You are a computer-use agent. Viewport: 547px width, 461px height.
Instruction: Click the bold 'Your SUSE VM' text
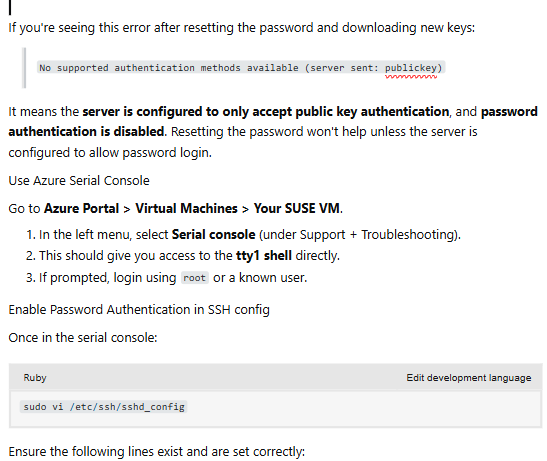click(297, 208)
